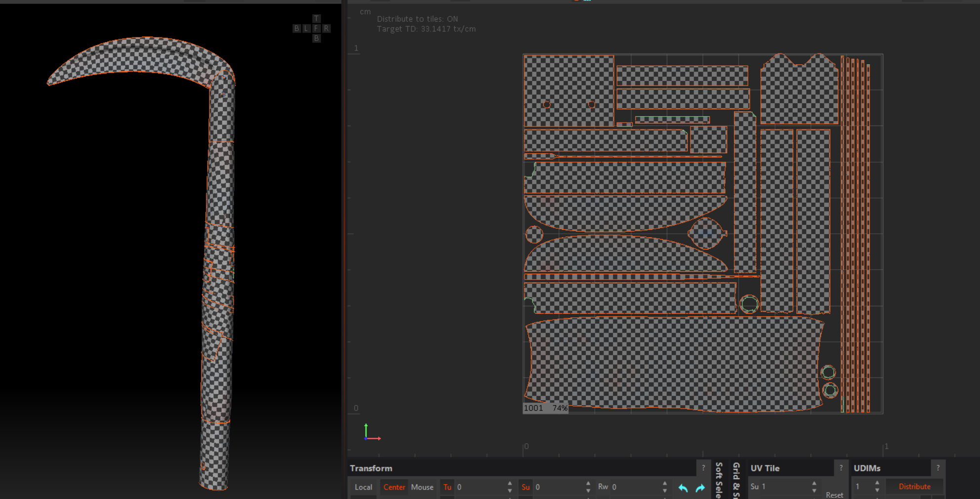Set 3D view to Right with R
Viewport: 980px width, 499px height.
click(326, 29)
